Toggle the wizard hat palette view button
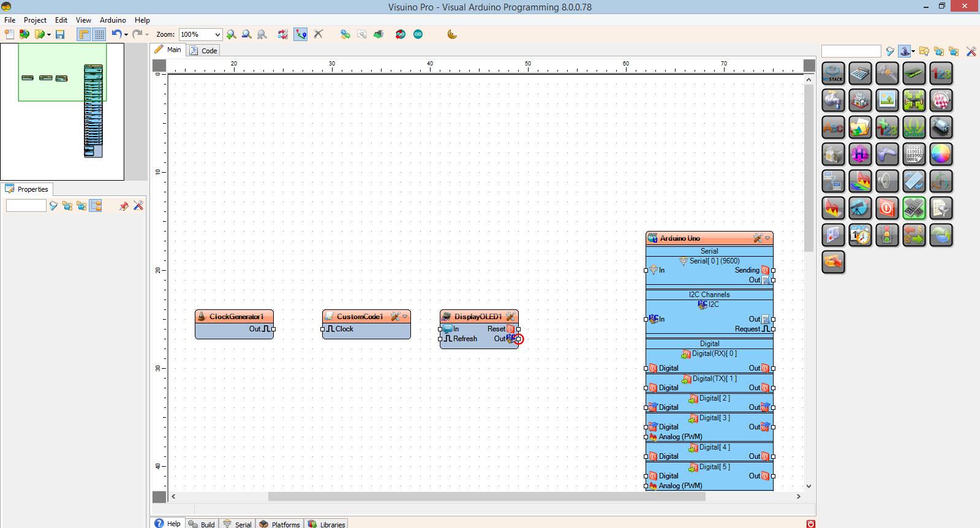 click(x=905, y=51)
